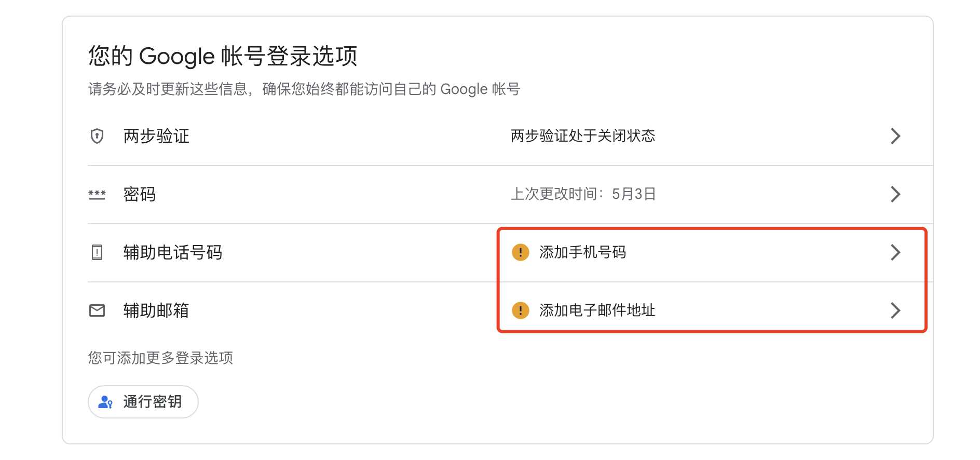980x460 pixels.
Task: Click the phone icon beside 辅助电话号码
Action: point(97,252)
